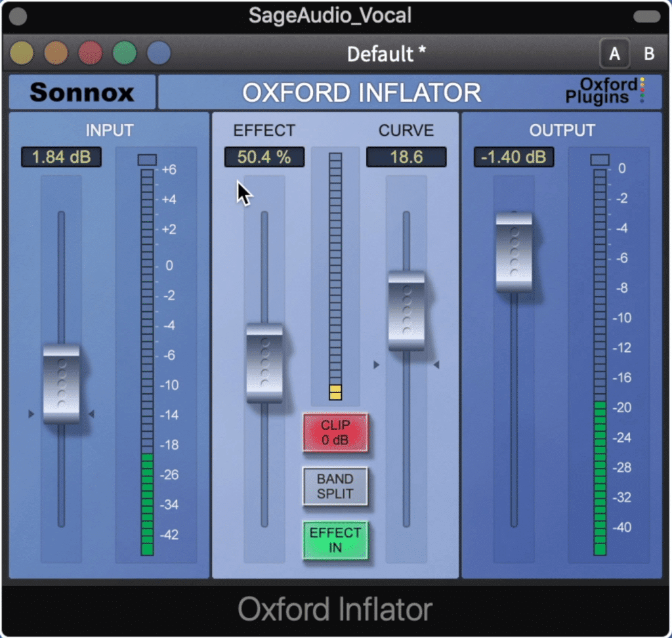The image size is (672, 638).
Task: Click the blue preset color button
Action: pyautogui.click(x=159, y=53)
